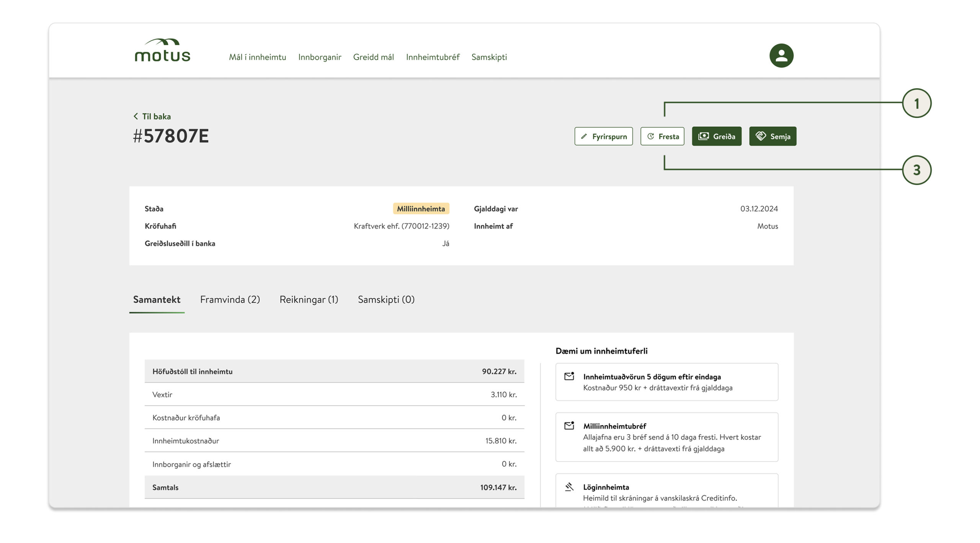Open Mál í innheimtu menu item
The height and width of the screenshot is (543, 980).
pos(257,57)
